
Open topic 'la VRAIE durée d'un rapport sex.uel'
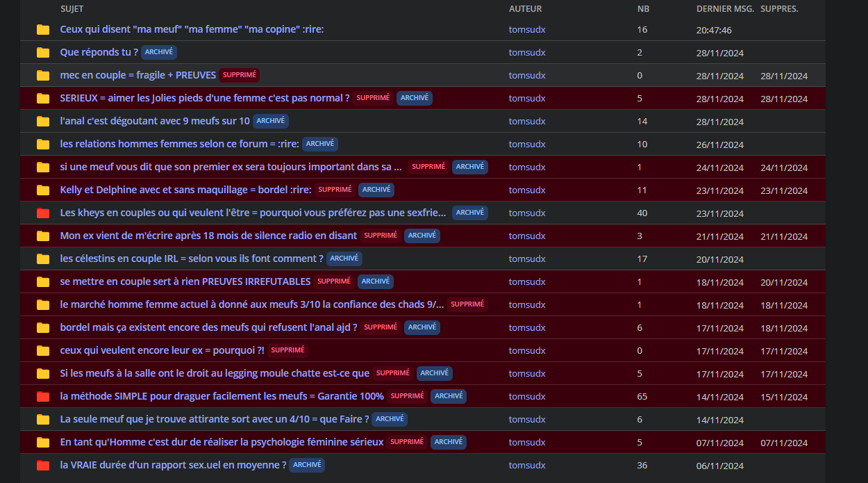(174, 465)
